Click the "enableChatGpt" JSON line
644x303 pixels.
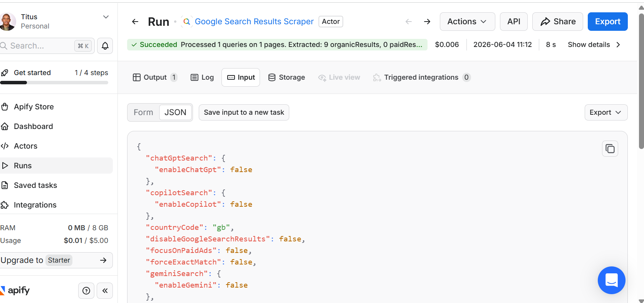(203, 170)
